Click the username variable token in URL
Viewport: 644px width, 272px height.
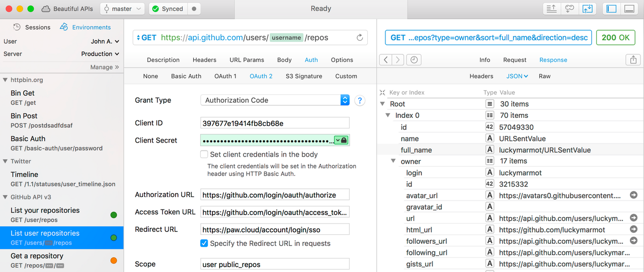coord(286,38)
